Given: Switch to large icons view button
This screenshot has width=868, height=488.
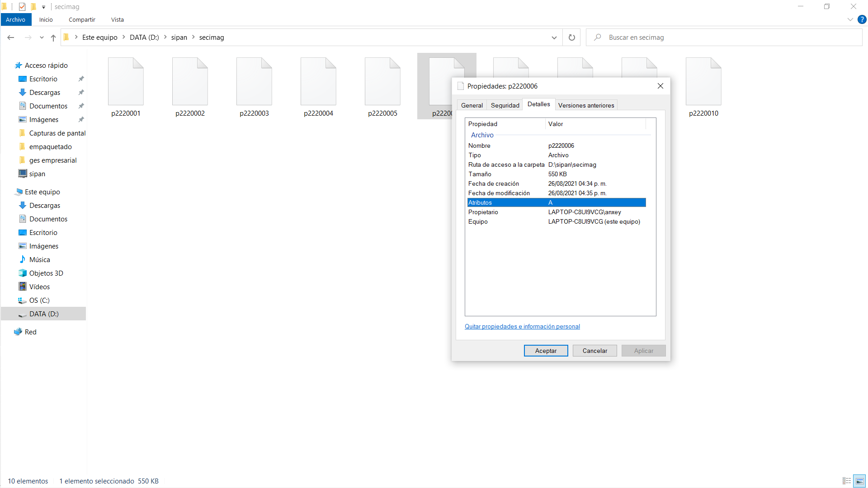Looking at the screenshot, I should [859, 481].
